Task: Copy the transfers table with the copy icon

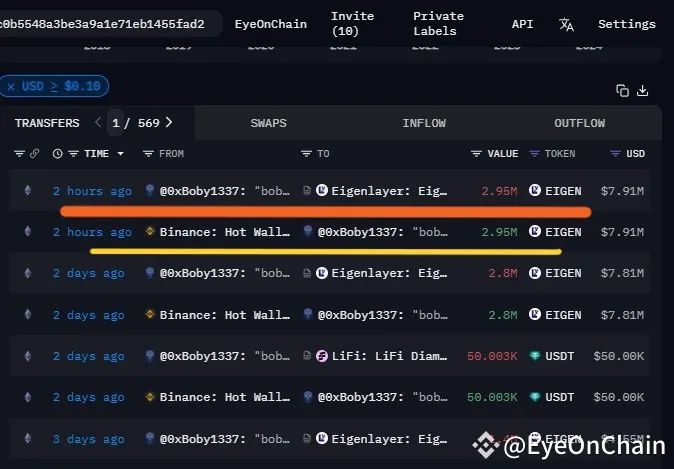Action: pos(622,91)
